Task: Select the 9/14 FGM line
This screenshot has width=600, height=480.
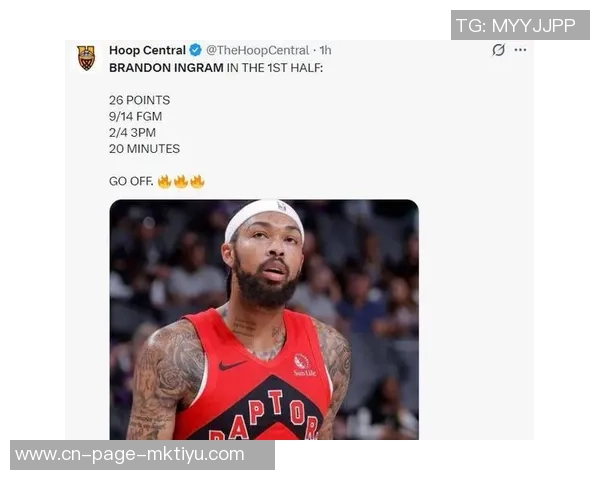Action: pyautogui.click(x=135, y=116)
